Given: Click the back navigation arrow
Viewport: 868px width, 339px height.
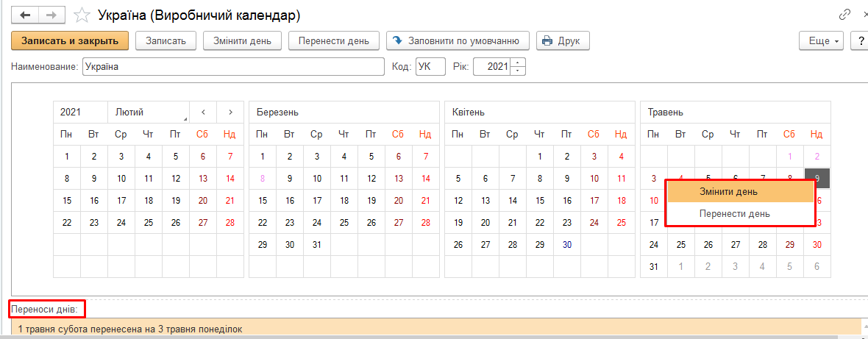Looking at the screenshot, I should pos(25,15).
